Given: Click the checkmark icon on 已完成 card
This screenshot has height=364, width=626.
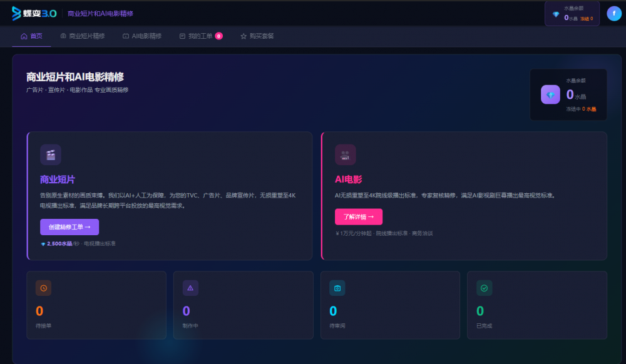Looking at the screenshot, I should click(485, 288).
